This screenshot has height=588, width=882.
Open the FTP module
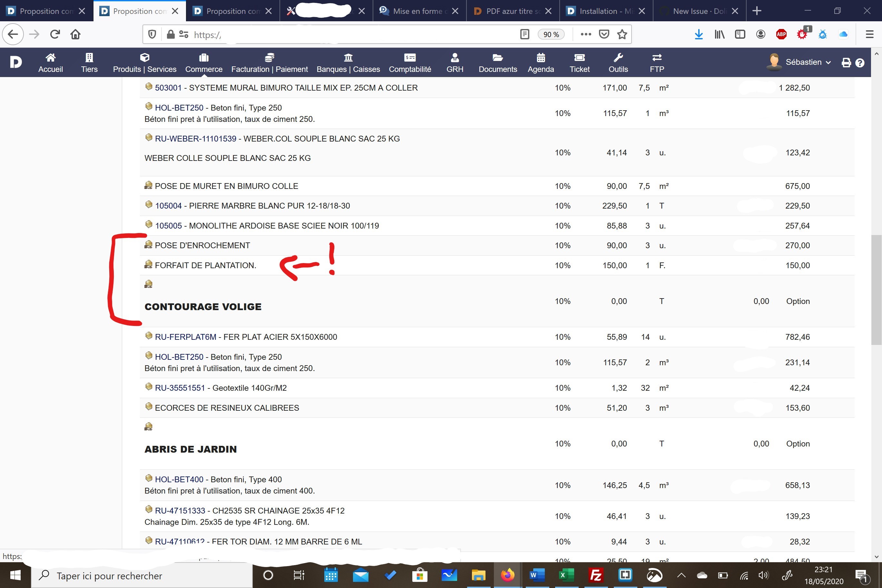click(x=657, y=63)
